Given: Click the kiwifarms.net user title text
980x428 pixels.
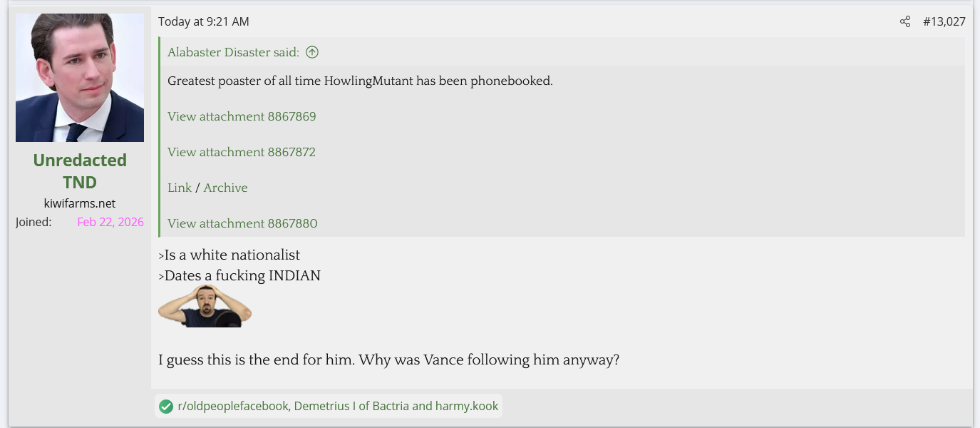Looking at the screenshot, I should [80, 203].
